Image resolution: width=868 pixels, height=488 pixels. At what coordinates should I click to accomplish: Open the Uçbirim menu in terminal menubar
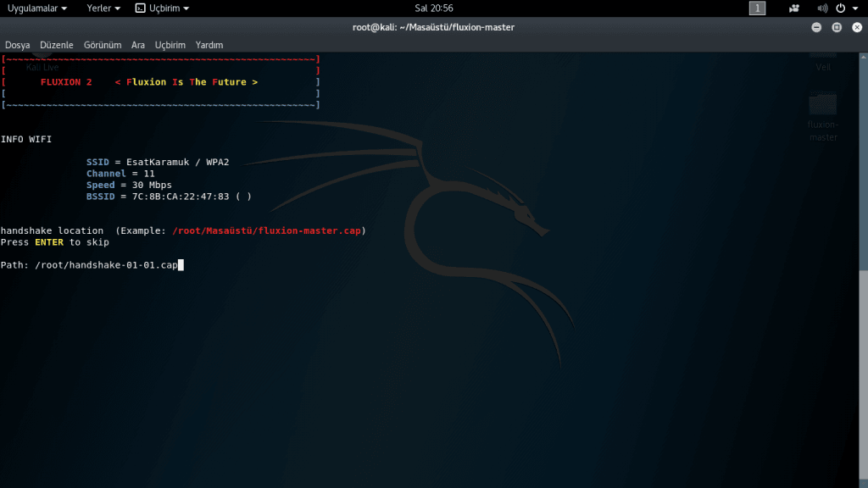(170, 45)
